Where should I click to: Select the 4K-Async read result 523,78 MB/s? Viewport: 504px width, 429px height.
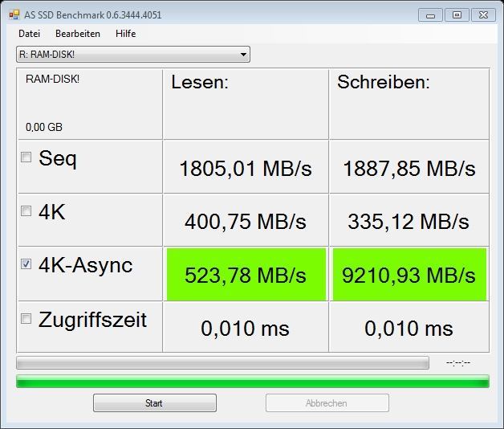tap(246, 275)
